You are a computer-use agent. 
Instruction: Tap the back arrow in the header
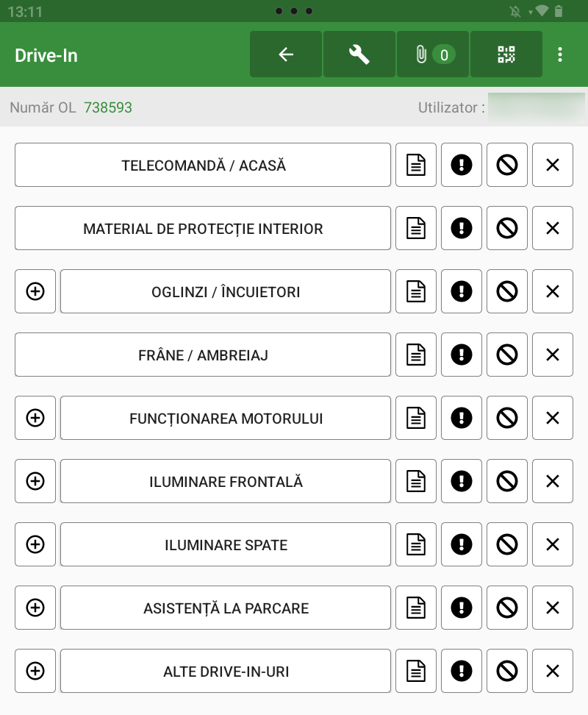(x=286, y=54)
